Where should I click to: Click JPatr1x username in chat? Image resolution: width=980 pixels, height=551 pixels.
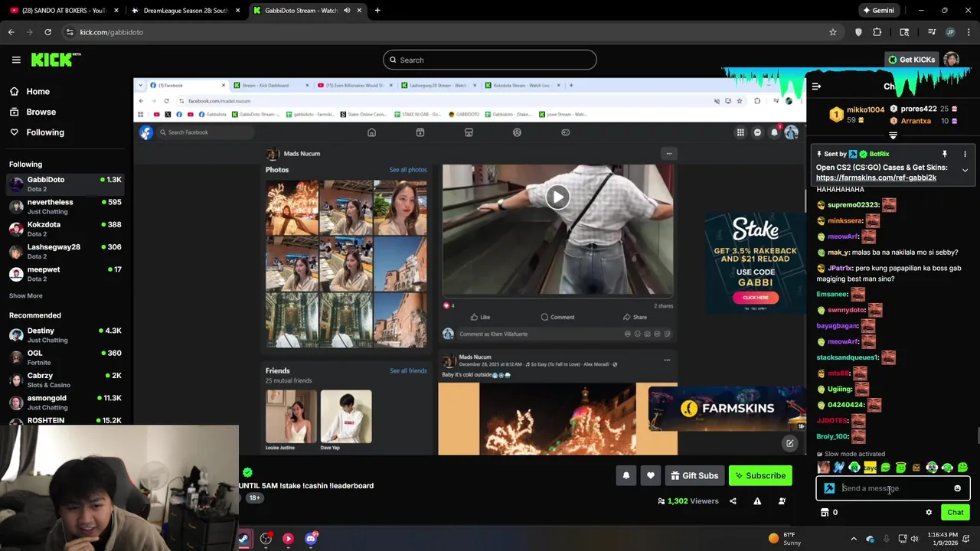point(840,269)
